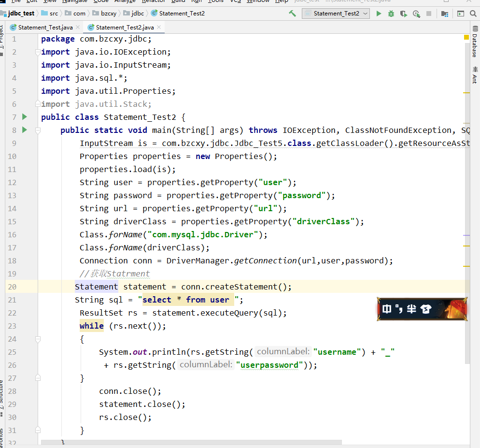Open the Code menu

pyautogui.click(x=101, y=1)
